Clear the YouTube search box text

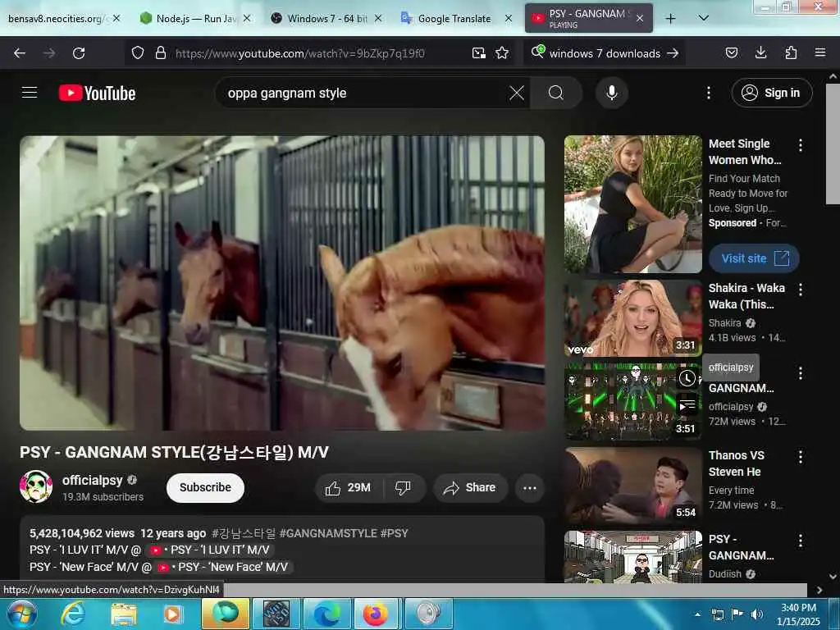[517, 93]
